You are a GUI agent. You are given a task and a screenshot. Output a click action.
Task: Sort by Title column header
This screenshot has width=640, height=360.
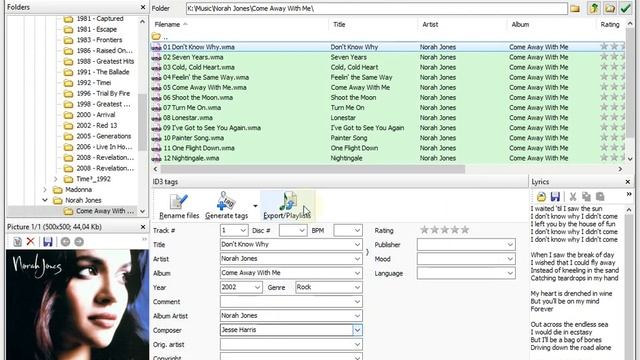tap(373, 24)
